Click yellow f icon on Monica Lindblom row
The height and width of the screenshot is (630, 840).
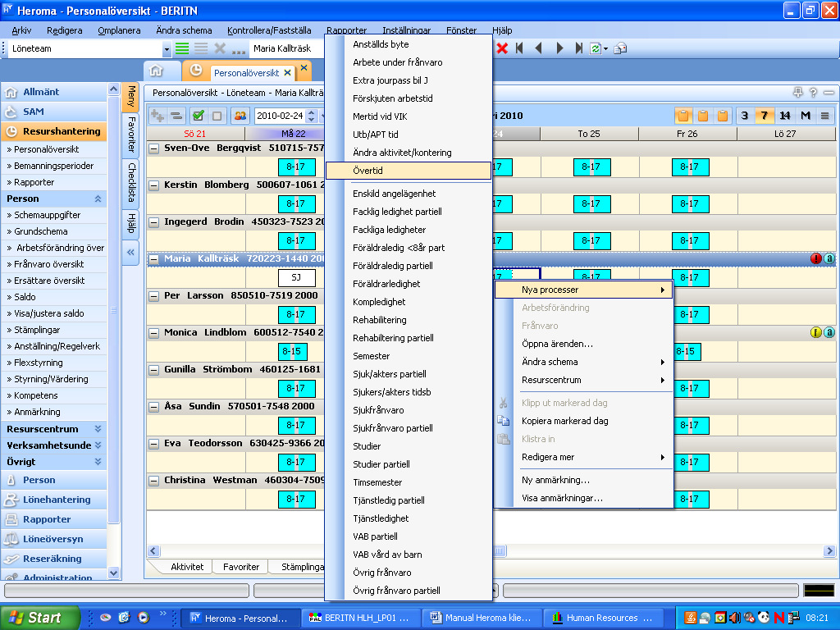click(816, 333)
